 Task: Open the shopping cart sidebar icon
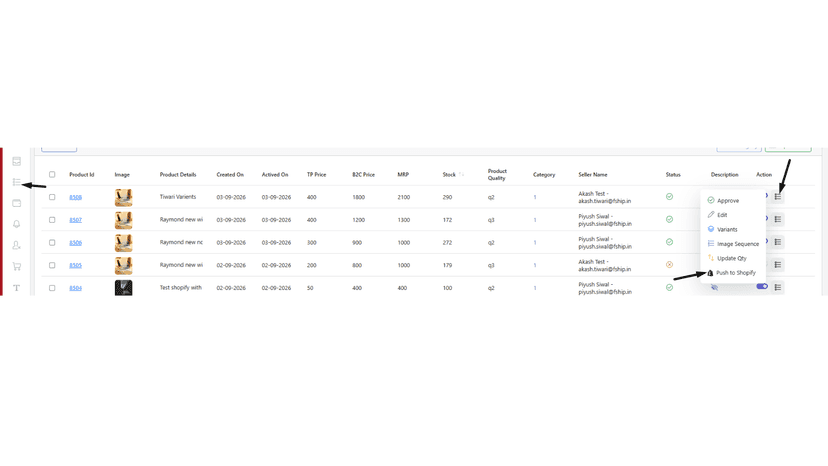[x=16, y=266]
